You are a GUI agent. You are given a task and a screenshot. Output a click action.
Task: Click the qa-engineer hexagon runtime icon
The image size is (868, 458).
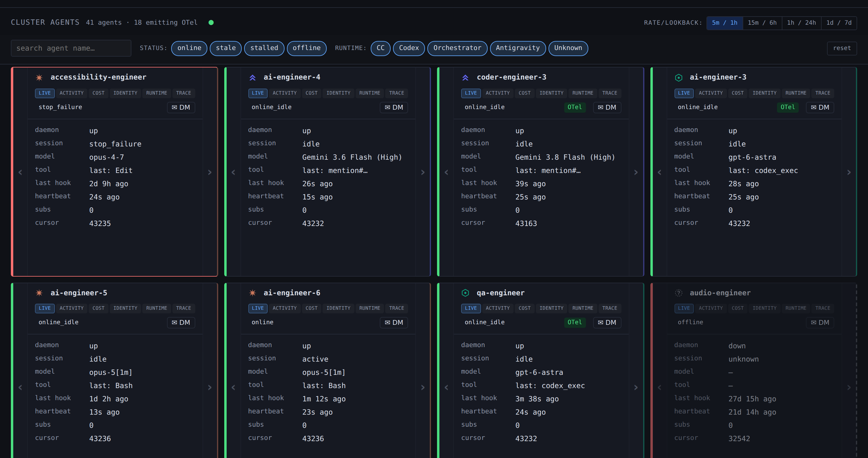tap(465, 293)
